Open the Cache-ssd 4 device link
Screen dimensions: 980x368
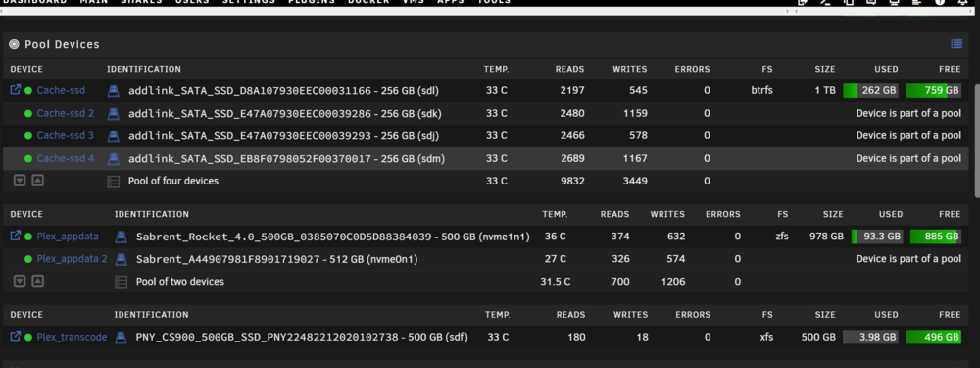click(x=65, y=158)
